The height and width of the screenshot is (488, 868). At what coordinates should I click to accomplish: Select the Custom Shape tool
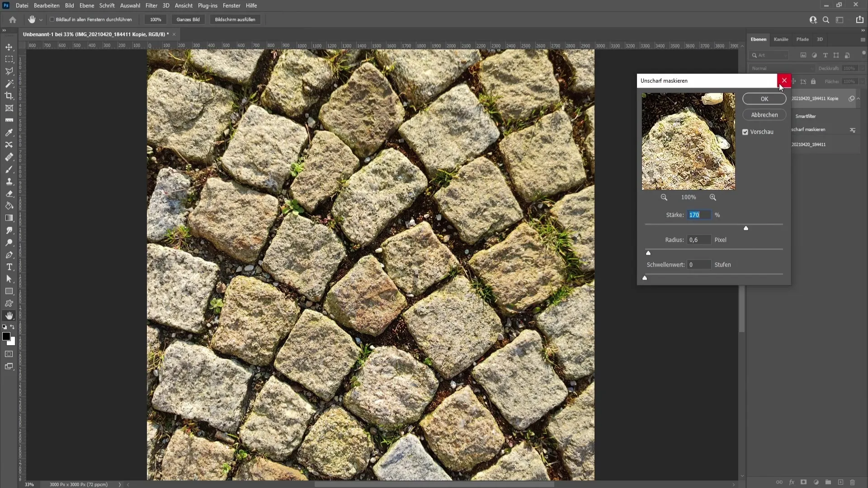(9, 304)
